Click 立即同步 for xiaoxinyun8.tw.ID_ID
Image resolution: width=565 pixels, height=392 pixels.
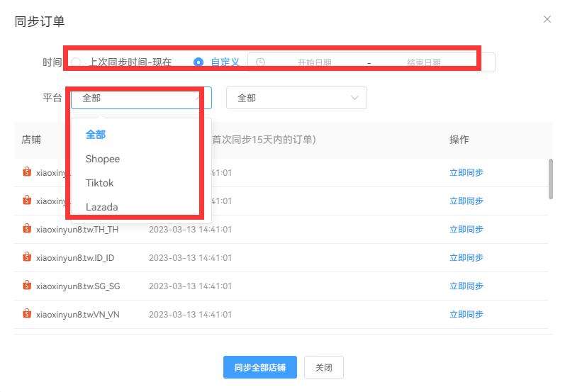[466, 257]
